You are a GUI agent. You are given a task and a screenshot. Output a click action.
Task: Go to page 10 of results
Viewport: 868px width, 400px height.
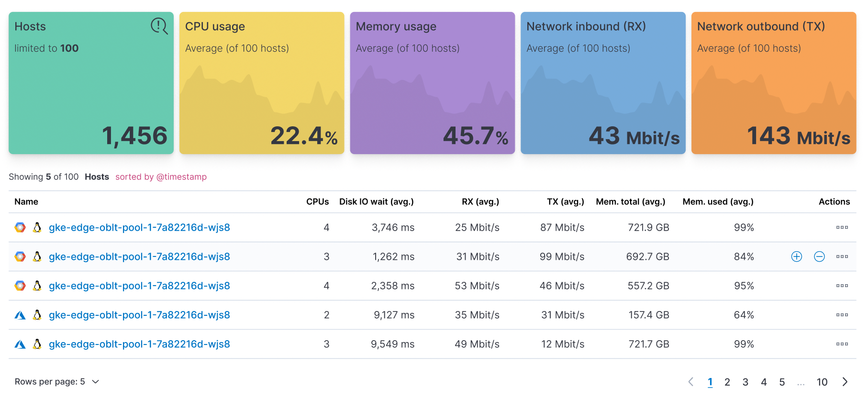[x=822, y=382]
